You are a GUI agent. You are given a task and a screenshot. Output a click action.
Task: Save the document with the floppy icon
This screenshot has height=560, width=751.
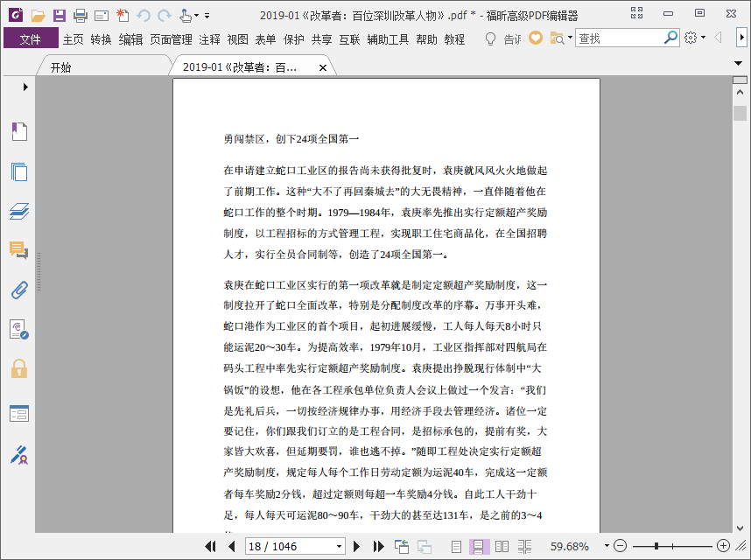[60, 16]
